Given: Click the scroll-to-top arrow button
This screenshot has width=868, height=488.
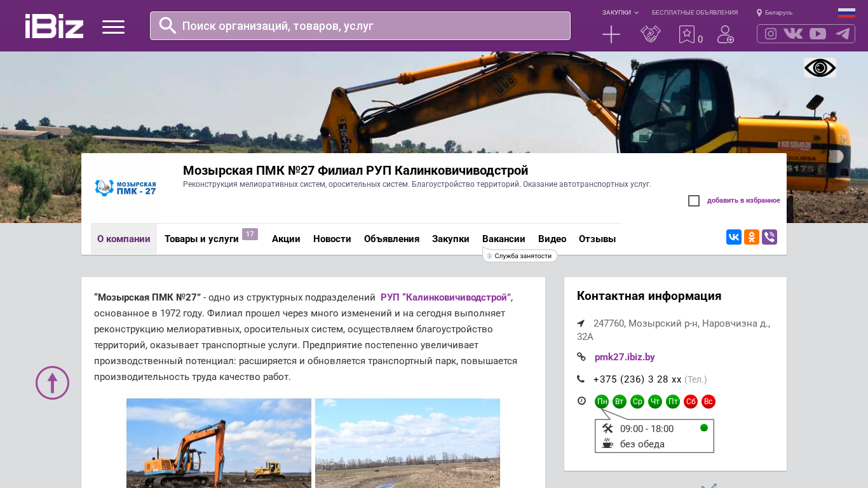Looking at the screenshot, I should coord(52,383).
